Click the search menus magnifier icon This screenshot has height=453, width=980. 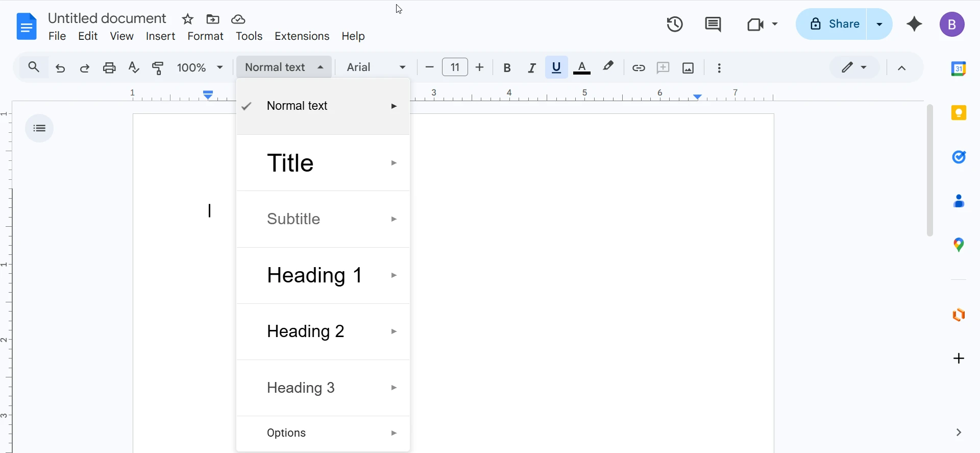[x=34, y=67]
